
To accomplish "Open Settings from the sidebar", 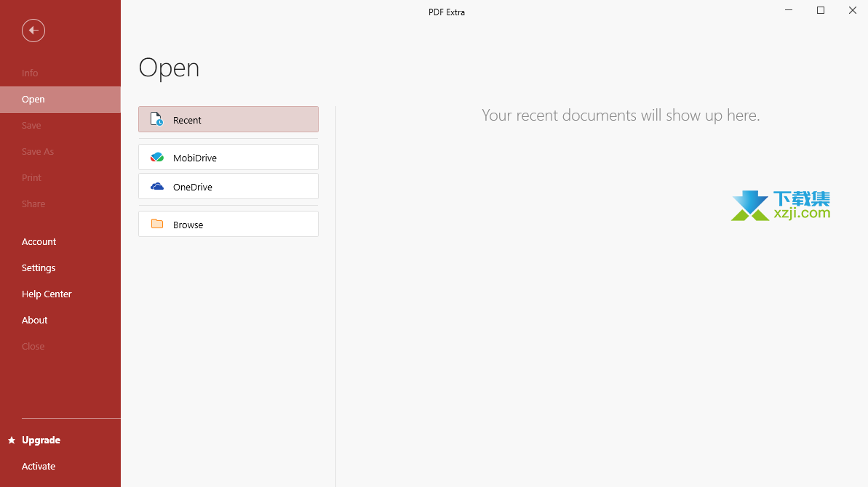I will (60, 267).
